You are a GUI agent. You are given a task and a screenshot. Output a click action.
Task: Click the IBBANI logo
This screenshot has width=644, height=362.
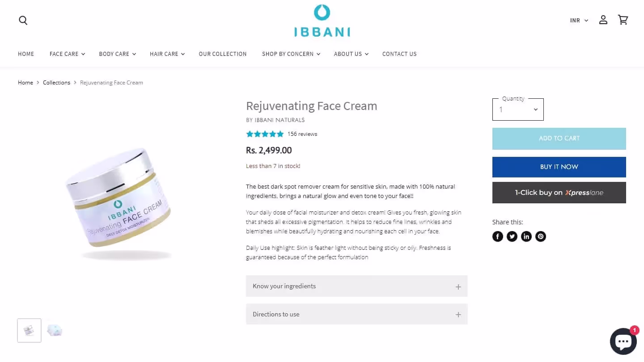tap(322, 20)
